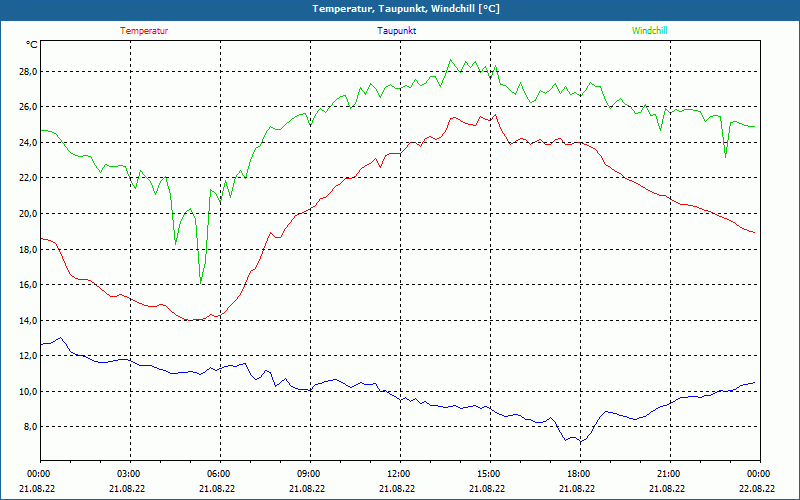This screenshot has width=800, height=500.
Task: Click the '°C' unit label on y-axis
Action: tap(32, 45)
